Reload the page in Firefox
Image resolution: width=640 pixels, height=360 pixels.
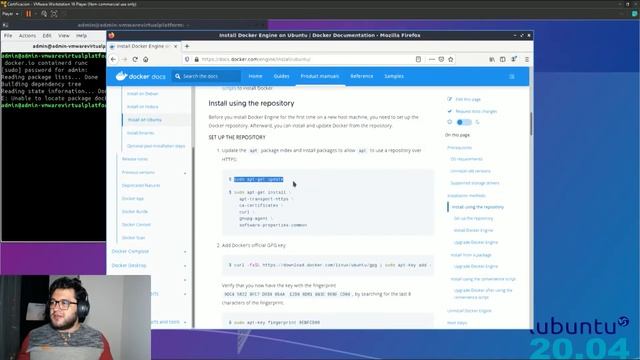pos(135,59)
